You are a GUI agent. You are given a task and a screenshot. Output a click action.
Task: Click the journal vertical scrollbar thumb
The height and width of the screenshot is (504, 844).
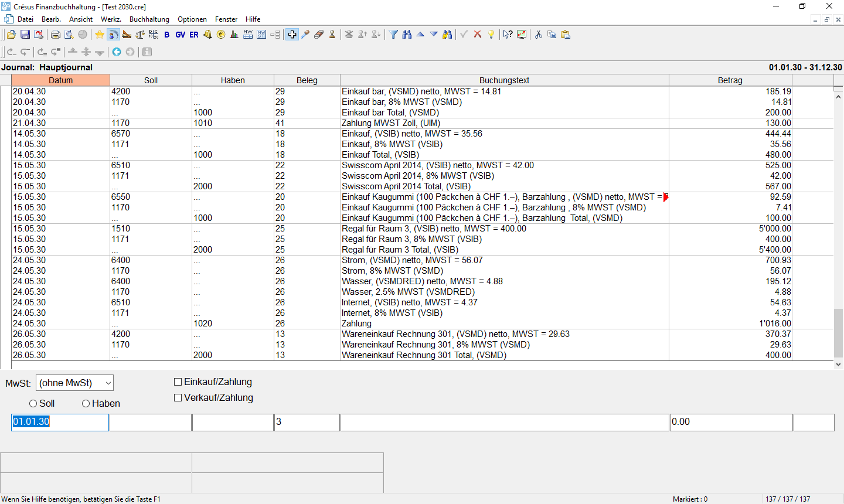point(839,332)
